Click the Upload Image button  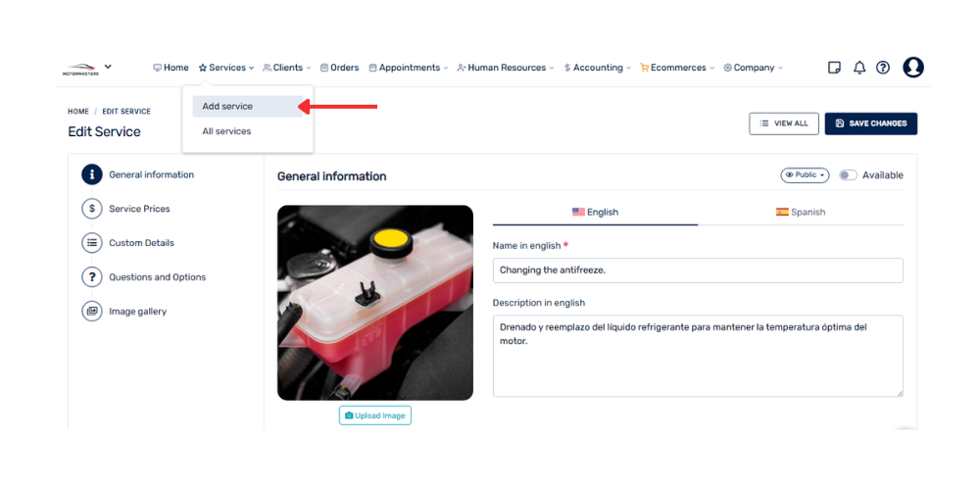[x=375, y=416]
